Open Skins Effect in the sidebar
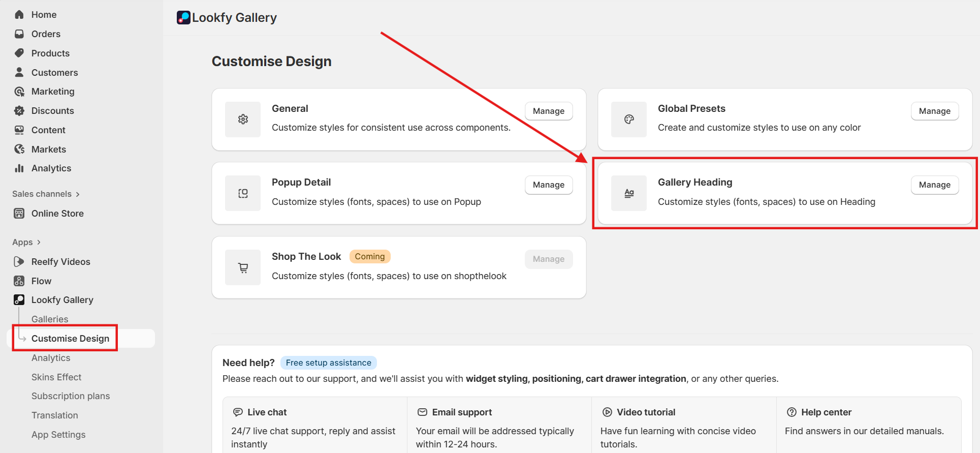 pos(56,377)
